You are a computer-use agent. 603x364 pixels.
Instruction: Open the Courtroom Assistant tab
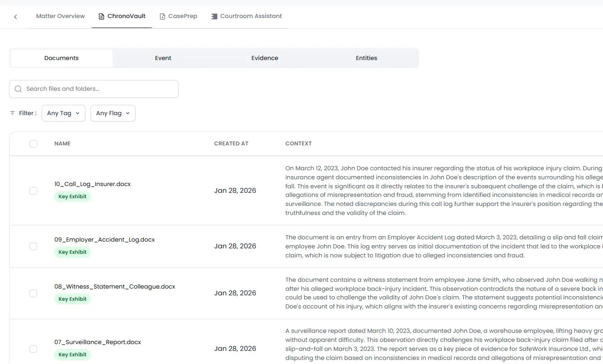247,16
